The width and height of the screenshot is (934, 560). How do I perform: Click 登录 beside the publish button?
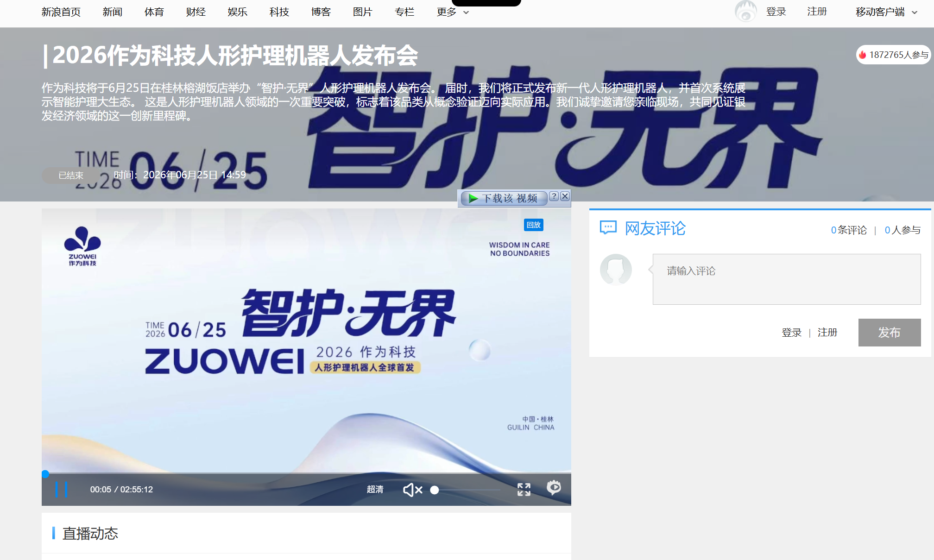click(x=791, y=333)
